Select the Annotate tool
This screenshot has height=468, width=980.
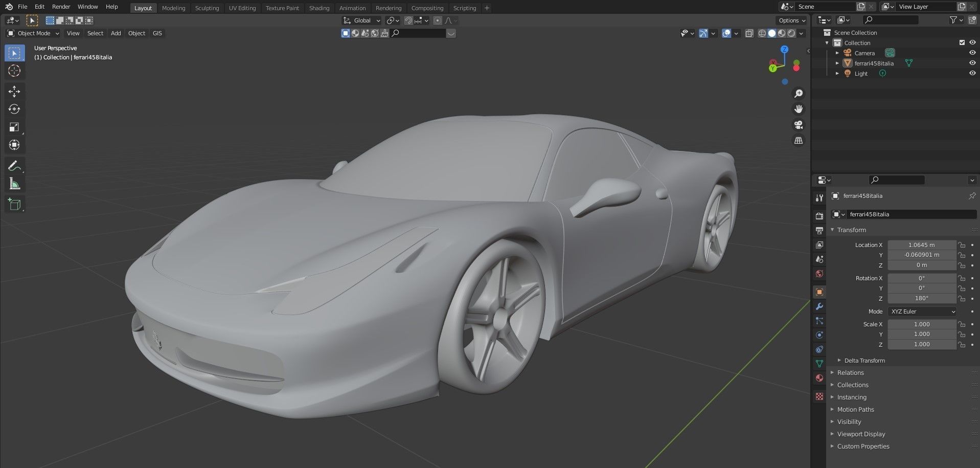(14, 166)
